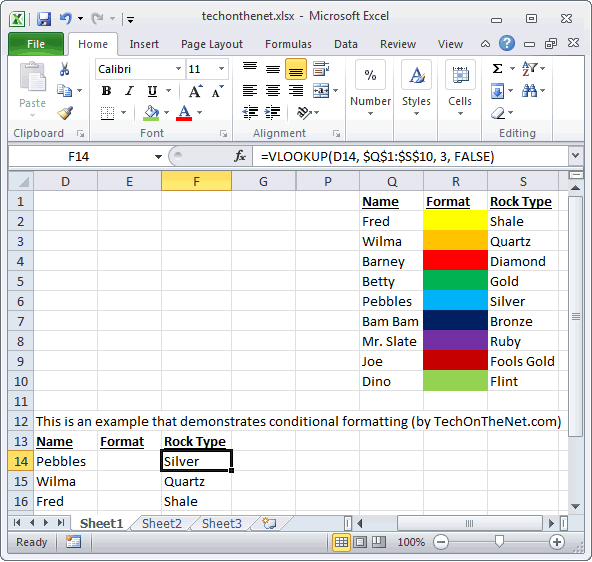Click Page Layout view status button
The height and width of the screenshot is (562, 592).
pos(360,542)
